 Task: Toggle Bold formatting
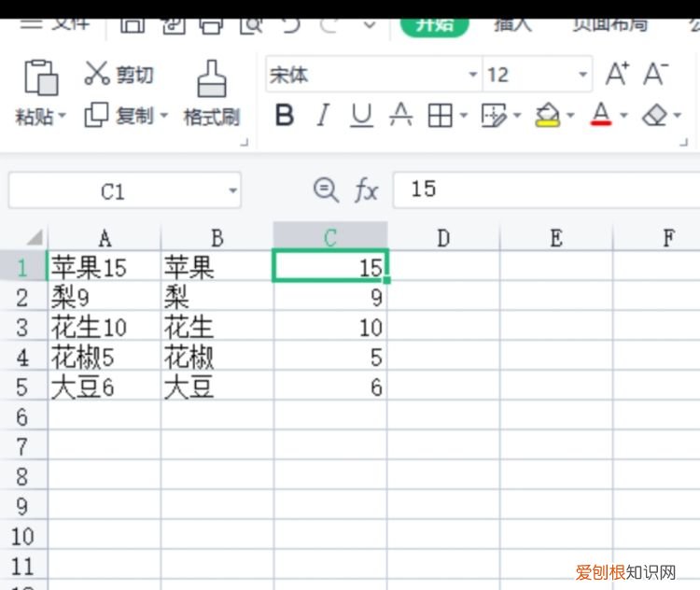click(x=285, y=116)
